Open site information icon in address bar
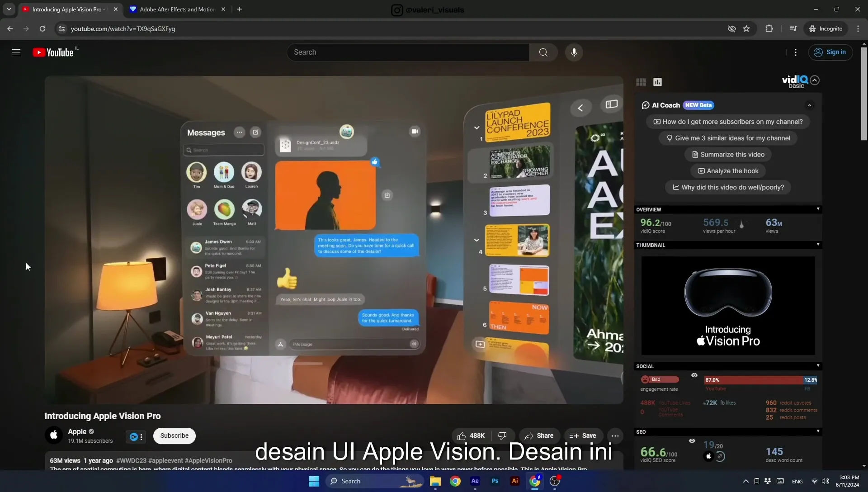This screenshot has height=492, width=868. 62,28
